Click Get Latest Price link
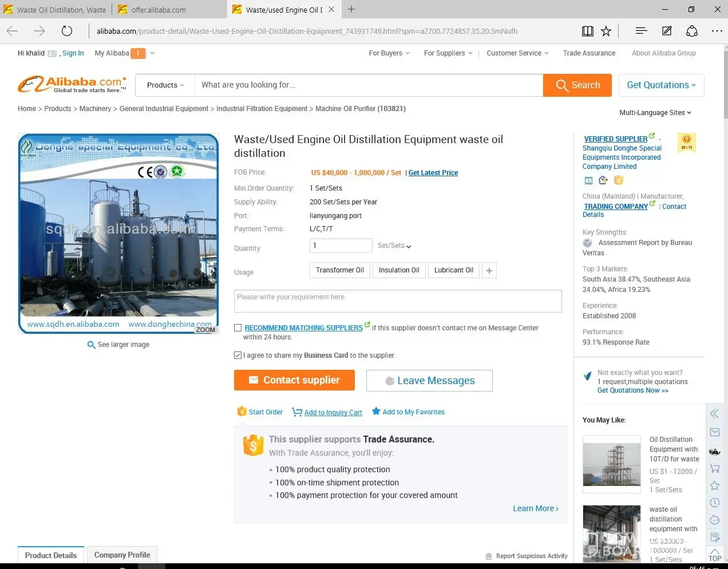 (433, 173)
